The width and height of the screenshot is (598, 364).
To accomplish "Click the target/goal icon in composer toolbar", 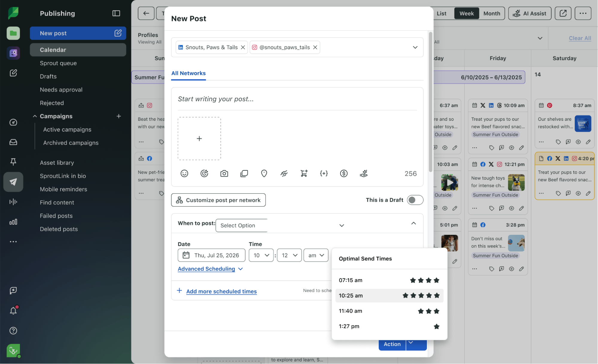I will (204, 174).
